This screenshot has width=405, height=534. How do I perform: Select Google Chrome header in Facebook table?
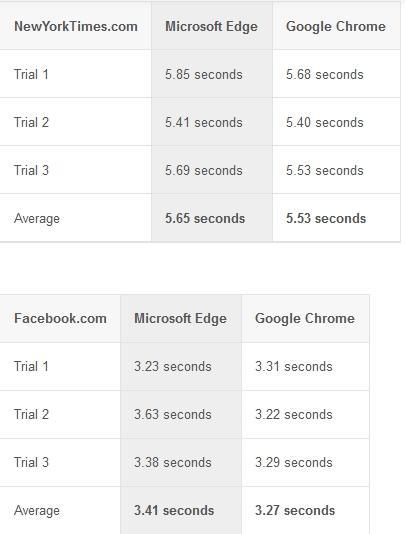[x=305, y=319]
